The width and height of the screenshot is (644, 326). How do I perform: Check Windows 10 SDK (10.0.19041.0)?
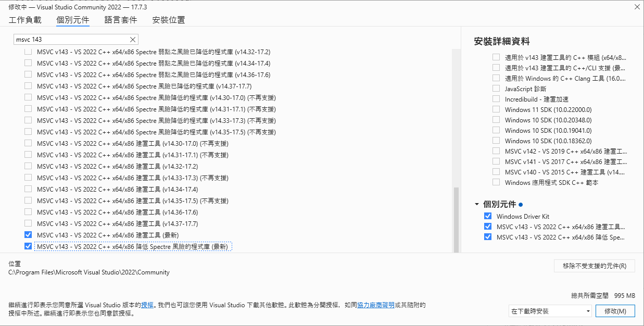(x=496, y=131)
